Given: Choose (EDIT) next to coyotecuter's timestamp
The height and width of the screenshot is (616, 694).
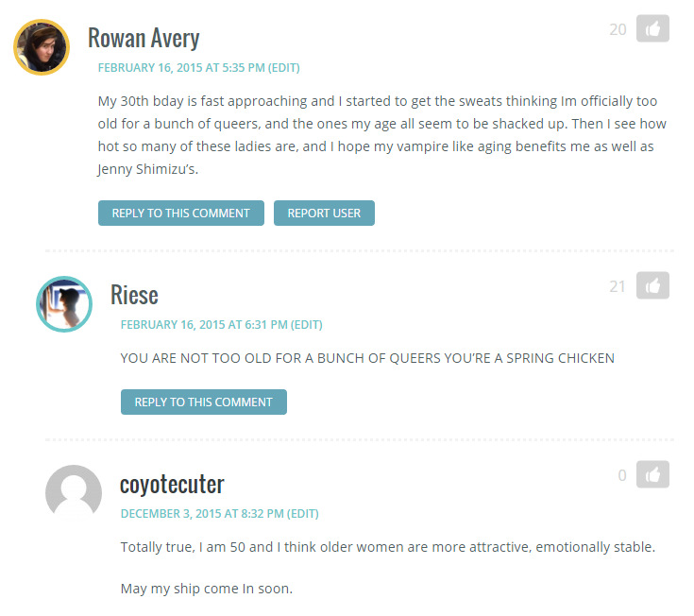Looking at the screenshot, I should [303, 514].
